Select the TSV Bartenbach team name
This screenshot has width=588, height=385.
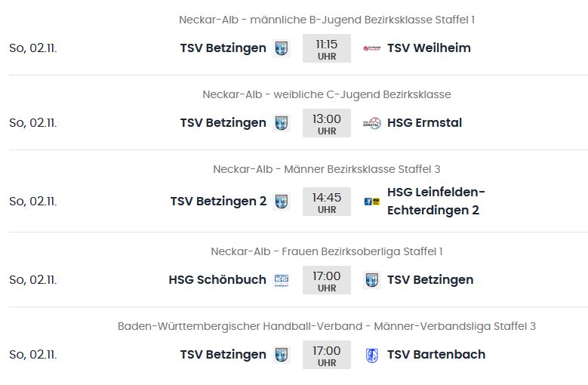(436, 355)
